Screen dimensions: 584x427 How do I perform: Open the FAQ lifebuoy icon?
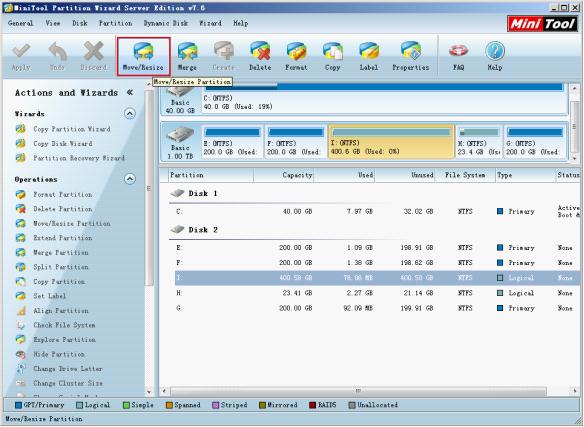pos(458,56)
